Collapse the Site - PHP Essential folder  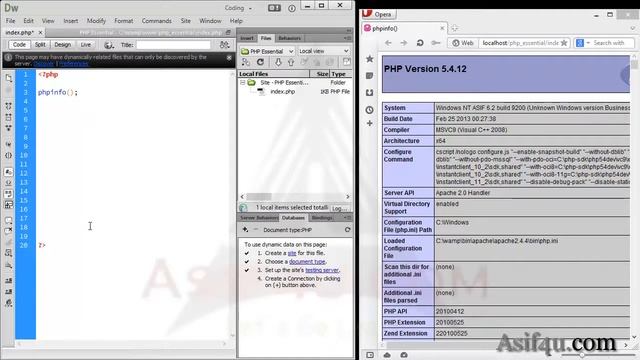pos(242,82)
